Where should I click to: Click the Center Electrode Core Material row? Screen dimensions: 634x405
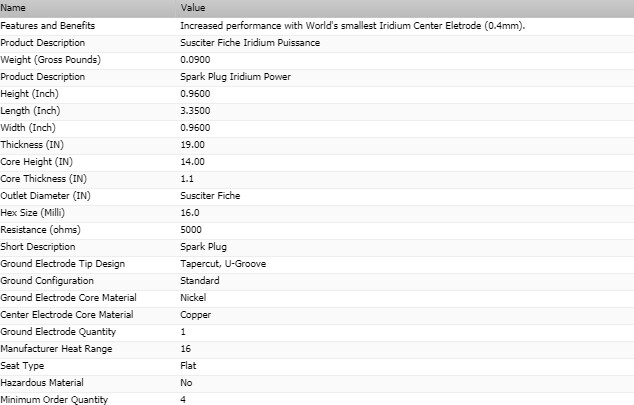pyautogui.click(x=317, y=314)
